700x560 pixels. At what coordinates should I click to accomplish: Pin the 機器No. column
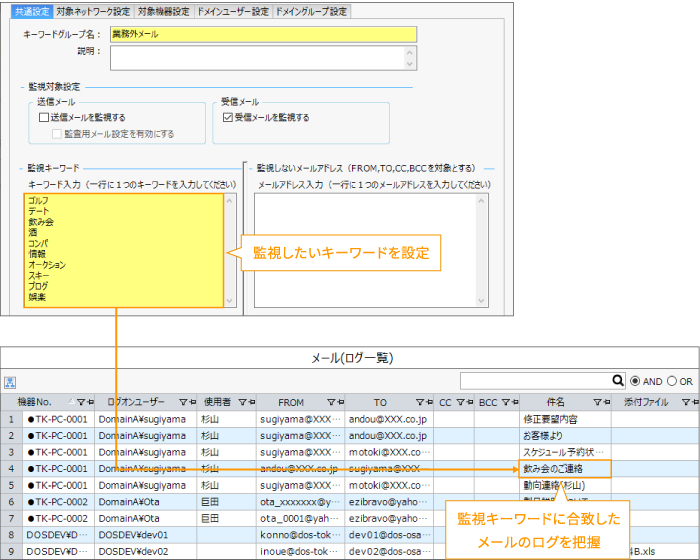(x=91, y=402)
